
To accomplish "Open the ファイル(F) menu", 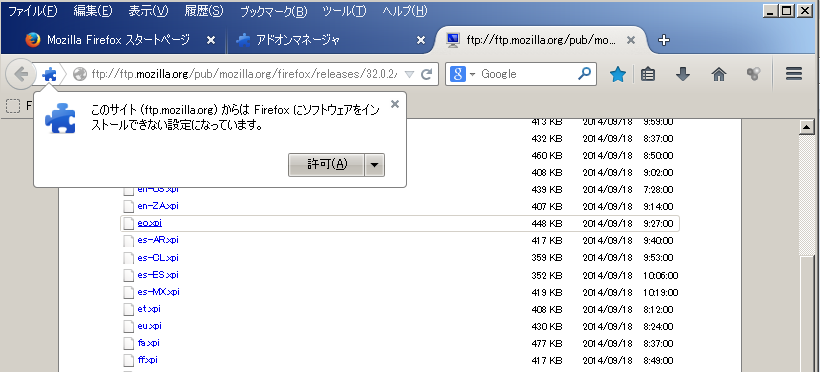I will [x=32, y=11].
